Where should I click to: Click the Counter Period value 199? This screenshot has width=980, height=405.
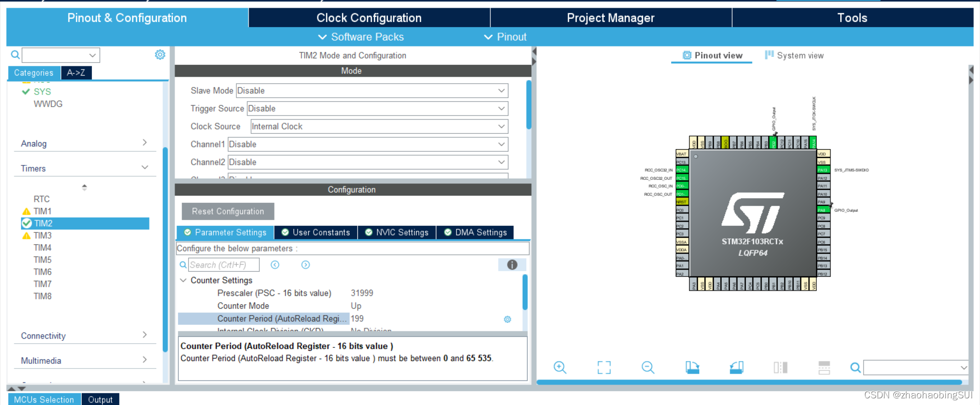point(357,319)
